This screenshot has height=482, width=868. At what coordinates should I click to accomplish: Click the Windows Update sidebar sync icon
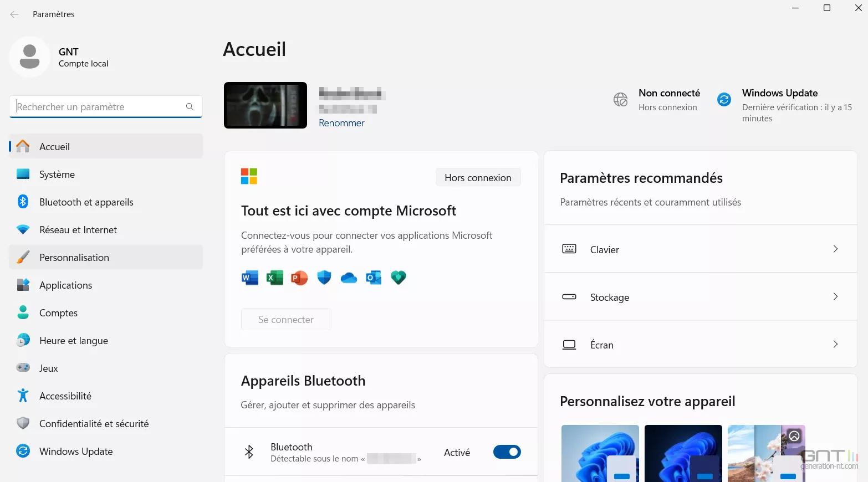(23, 451)
